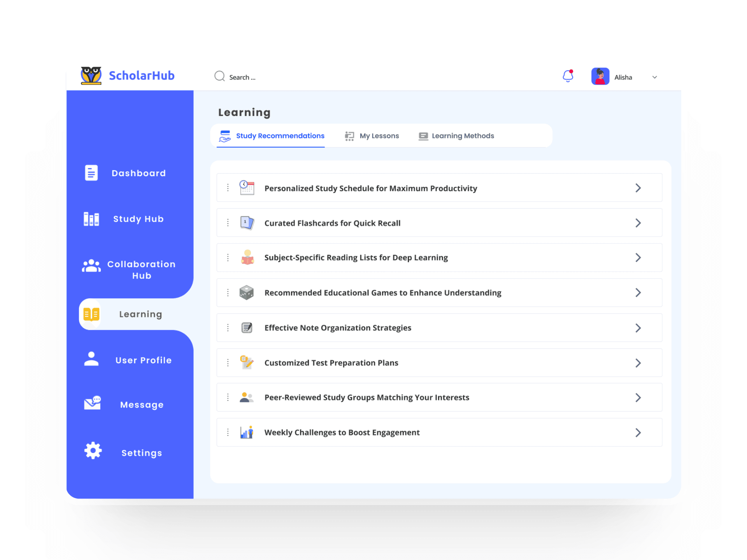
Task: Expand Alisha's account dropdown arrow
Action: (x=654, y=77)
